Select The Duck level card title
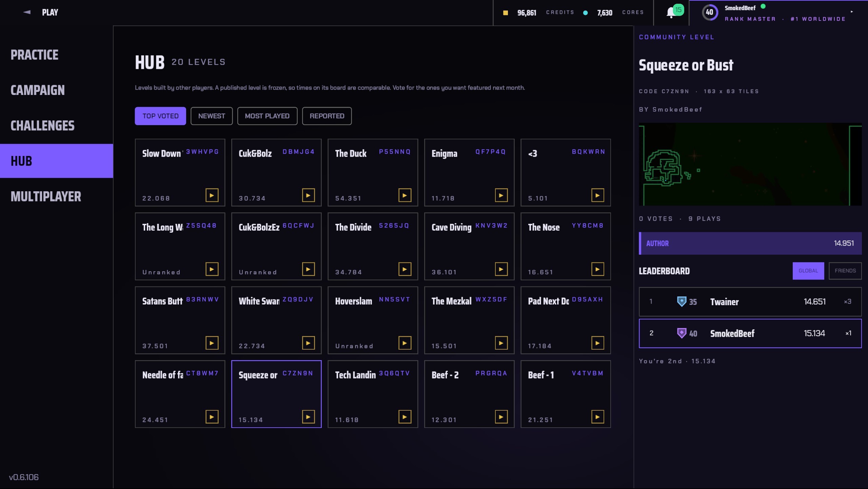This screenshot has height=489, width=868. click(x=351, y=154)
